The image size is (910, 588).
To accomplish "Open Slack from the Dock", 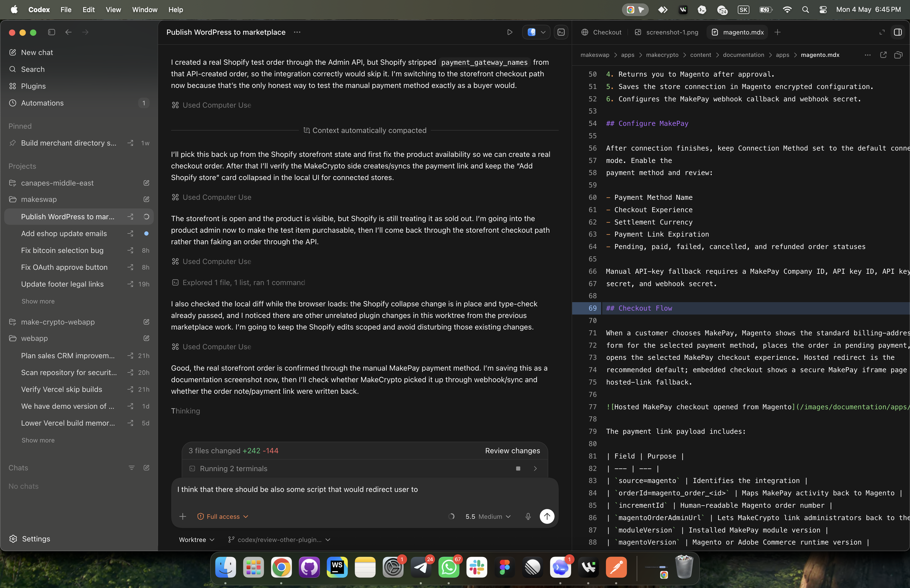I will coord(477,567).
